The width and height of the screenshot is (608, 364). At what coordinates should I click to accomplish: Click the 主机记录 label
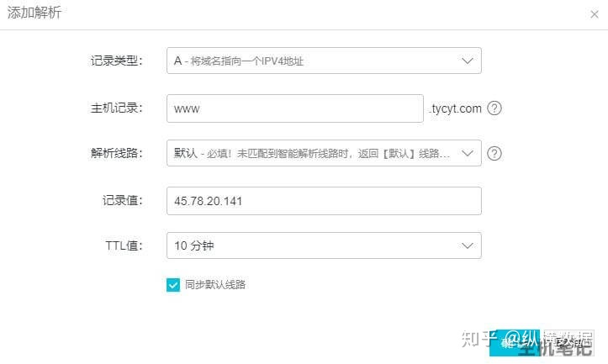(117, 108)
